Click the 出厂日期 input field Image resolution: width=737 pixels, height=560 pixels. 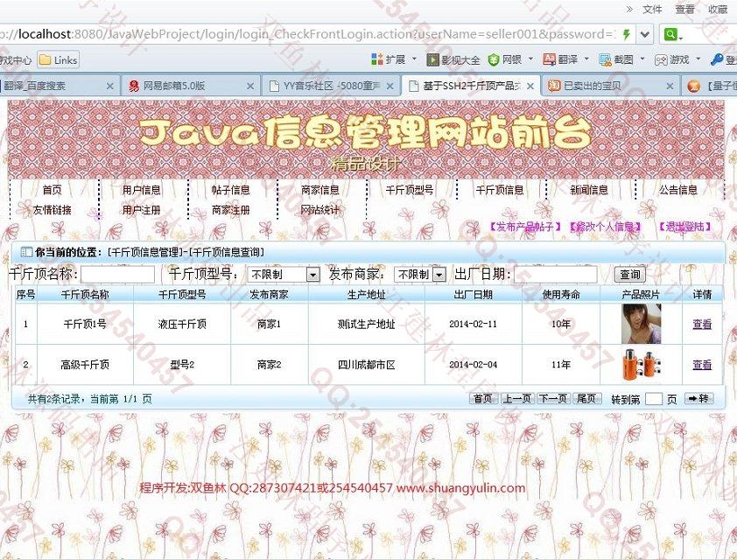point(556,275)
